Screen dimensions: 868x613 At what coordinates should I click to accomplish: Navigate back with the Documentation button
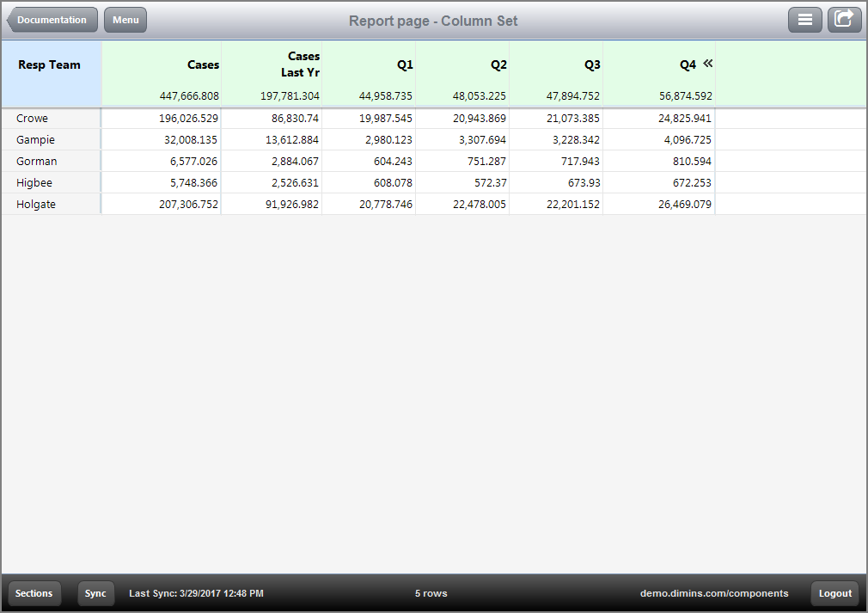coord(53,19)
